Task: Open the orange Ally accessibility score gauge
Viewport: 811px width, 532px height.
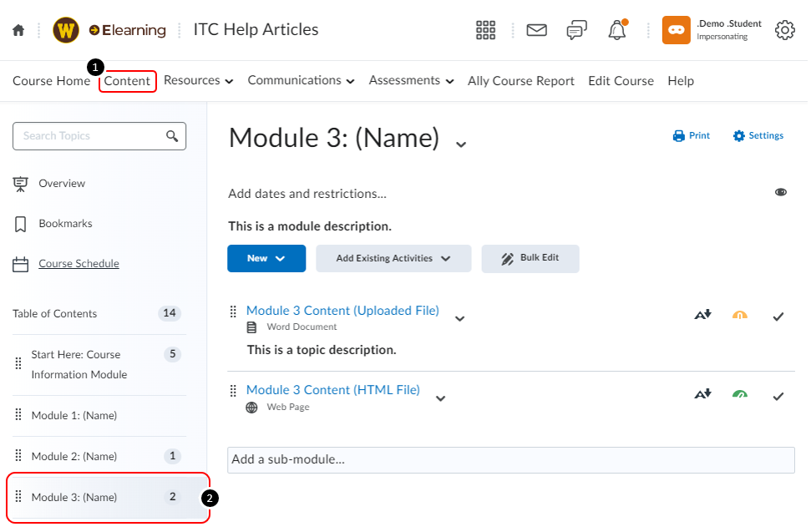Action: (740, 316)
